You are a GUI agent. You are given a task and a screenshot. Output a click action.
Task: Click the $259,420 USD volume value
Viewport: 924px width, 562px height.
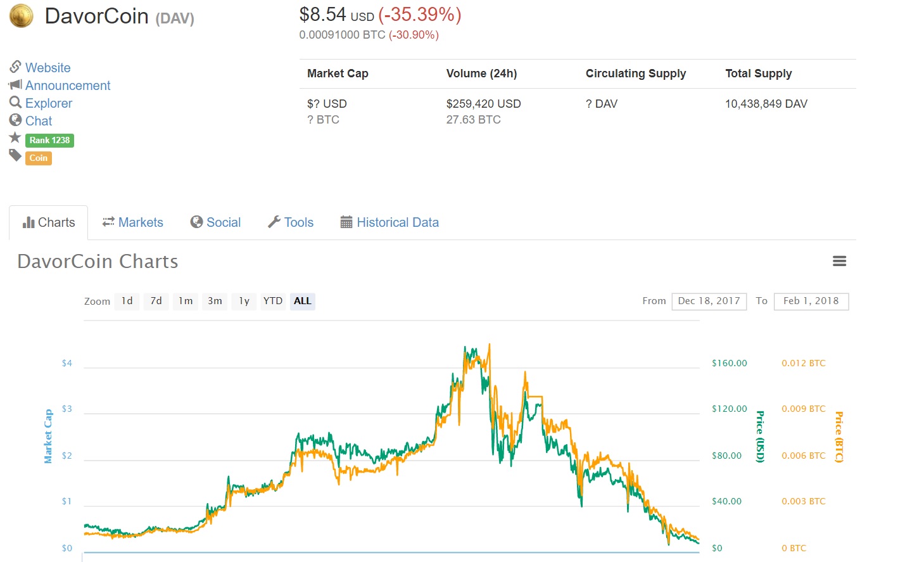click(x=484, y=104)
